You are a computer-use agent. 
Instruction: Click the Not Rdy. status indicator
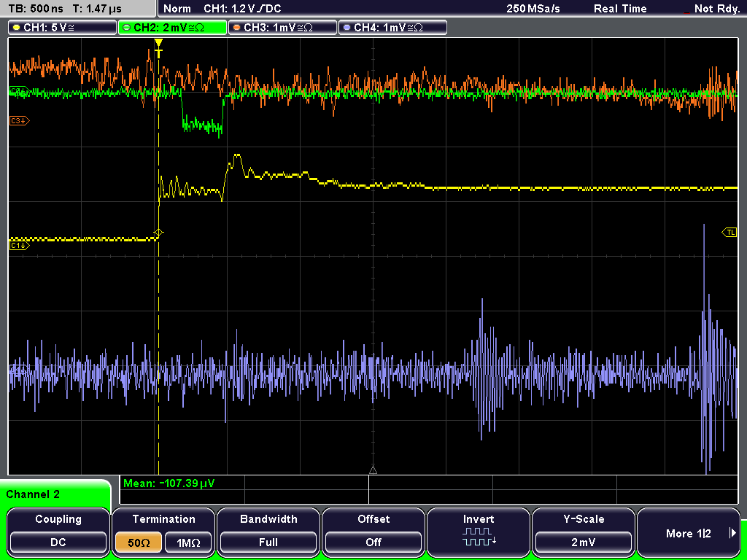coord(716,9)
